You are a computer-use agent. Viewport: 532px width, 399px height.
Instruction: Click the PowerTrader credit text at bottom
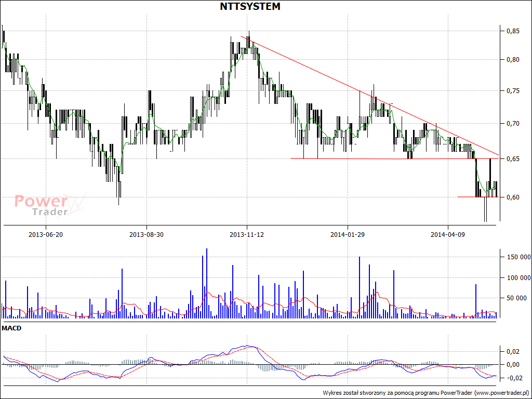426,393
